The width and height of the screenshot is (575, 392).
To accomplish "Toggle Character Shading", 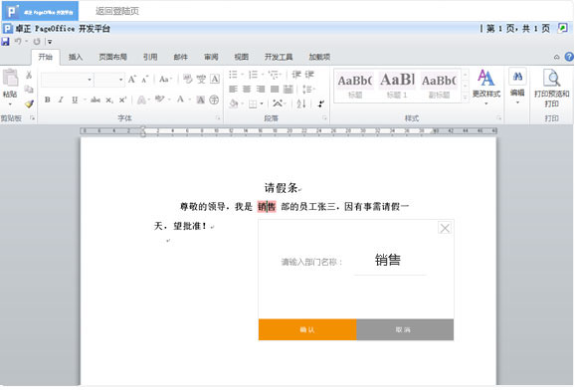I will pyautogui.click(x=201, y=99).
